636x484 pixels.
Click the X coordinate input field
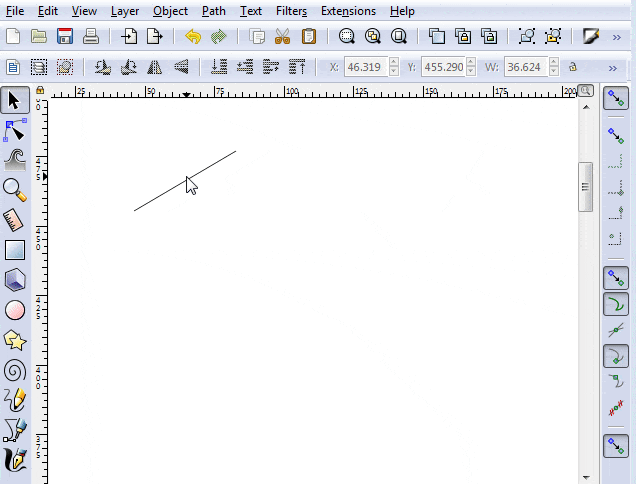(x=363, y=68)
